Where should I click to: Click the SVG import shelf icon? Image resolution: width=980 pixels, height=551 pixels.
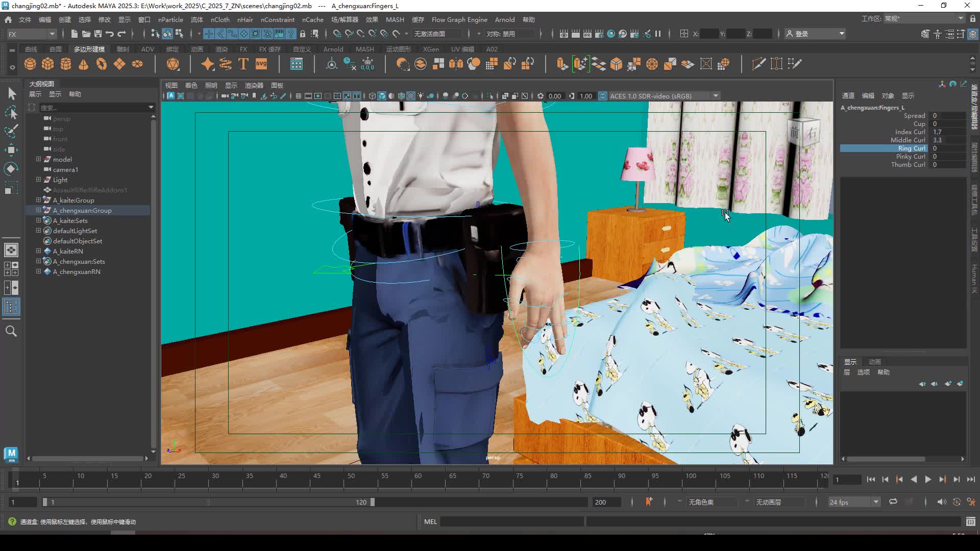click(x=261, y=64)
